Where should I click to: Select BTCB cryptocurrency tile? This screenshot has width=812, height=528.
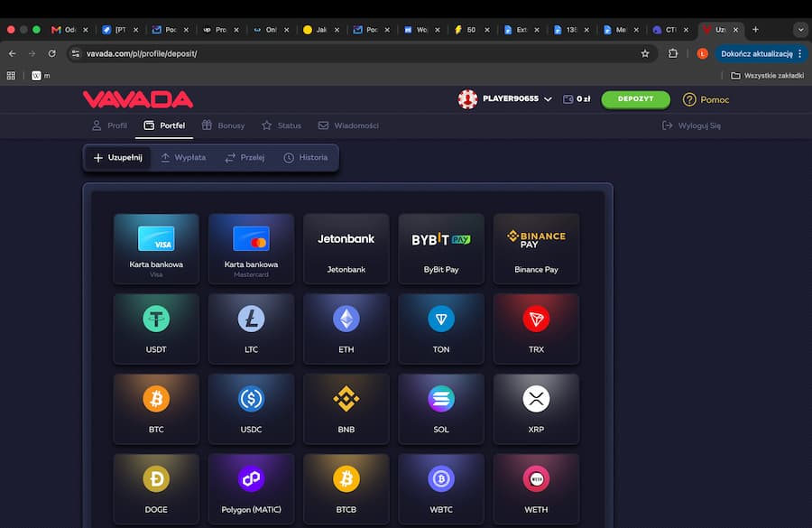(x=346, y=488)
